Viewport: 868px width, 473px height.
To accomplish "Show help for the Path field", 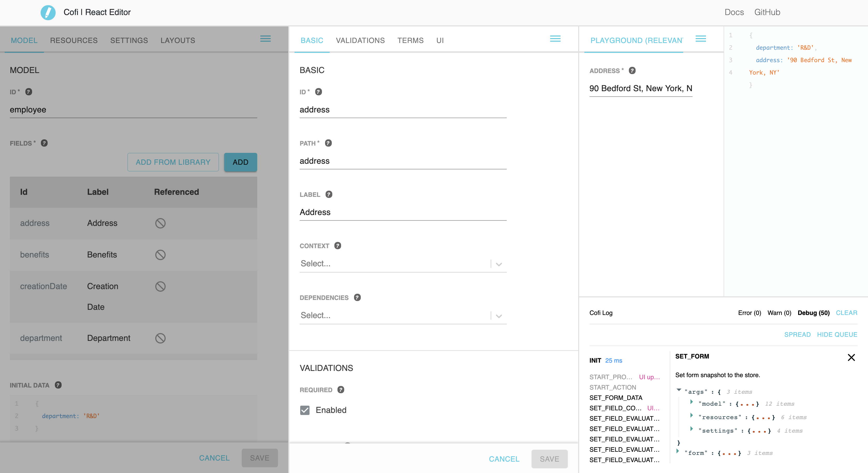I will tap(328, 143).
